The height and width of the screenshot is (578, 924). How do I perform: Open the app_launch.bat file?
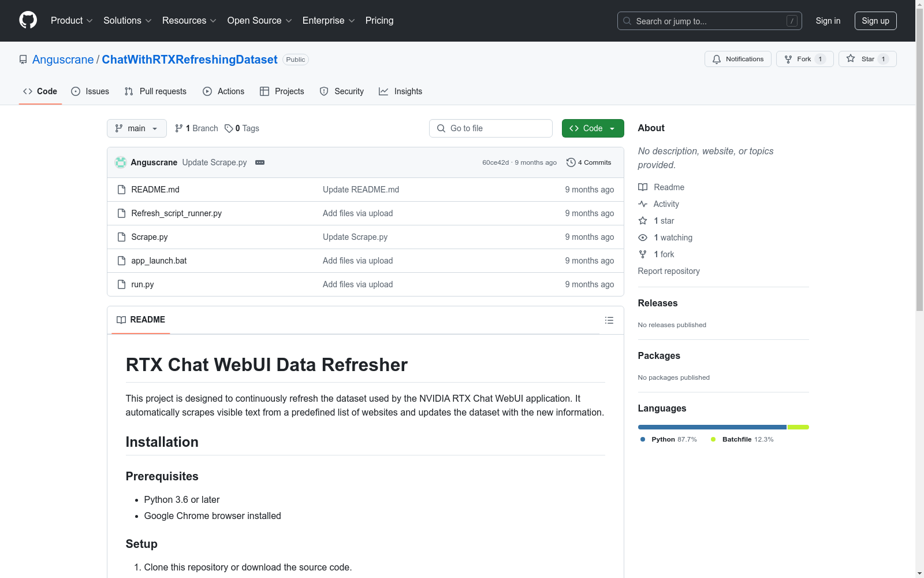[x=159, y=261]
